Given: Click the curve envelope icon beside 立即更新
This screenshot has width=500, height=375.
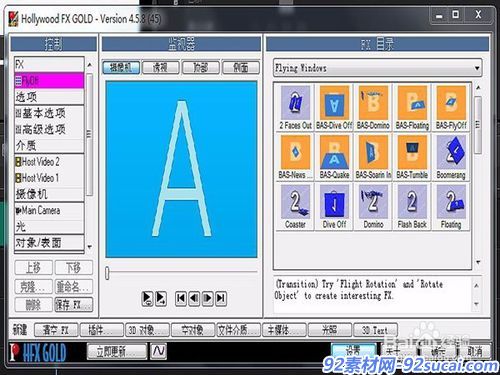Looking at the screenshot, I should 159,351.
